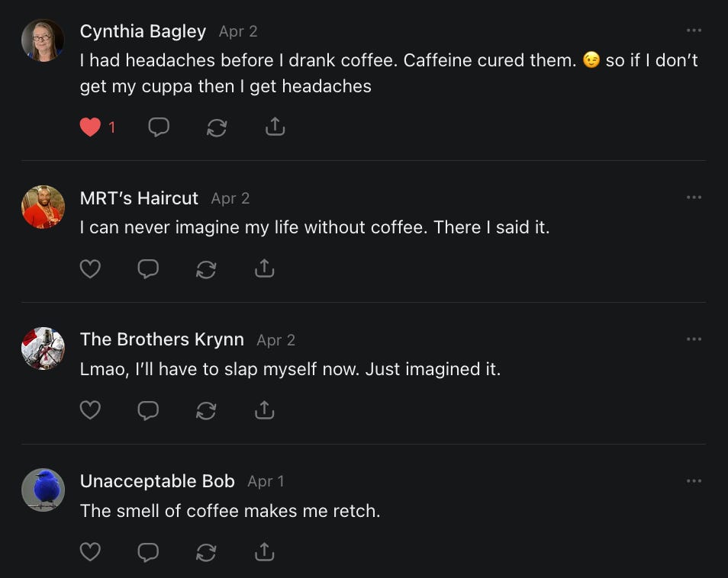The image size is (728, 578).
Task: Share Cynthia Bagley's comment
Action: tap(275, 127)
